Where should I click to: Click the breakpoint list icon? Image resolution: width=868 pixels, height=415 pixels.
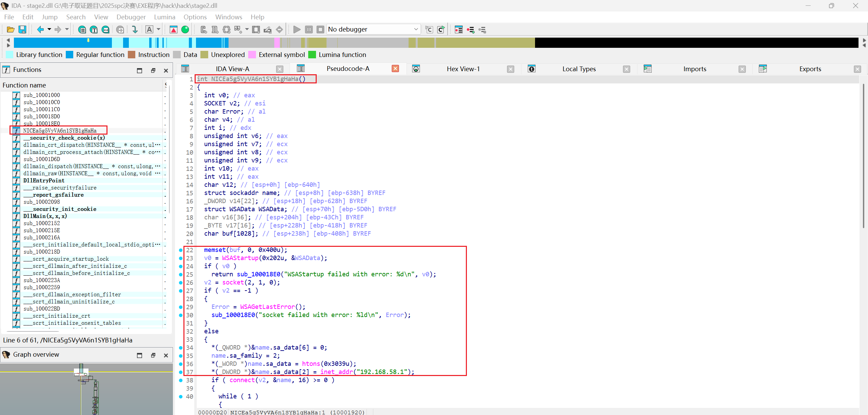458,29
